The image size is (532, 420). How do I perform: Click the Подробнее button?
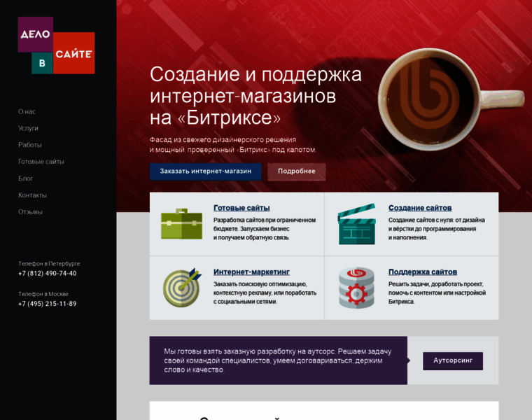297,171
